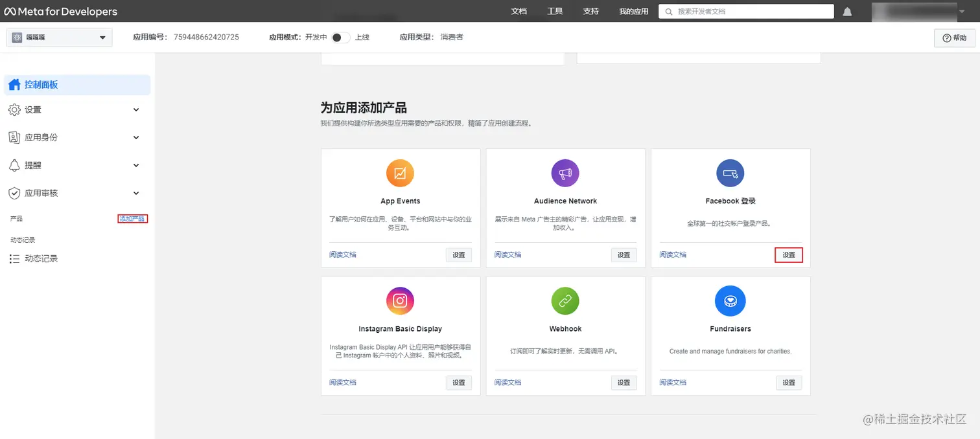
Task: Open 阅读文档 link for Instagram Basic Display
Action: click(x=343, y=383)
